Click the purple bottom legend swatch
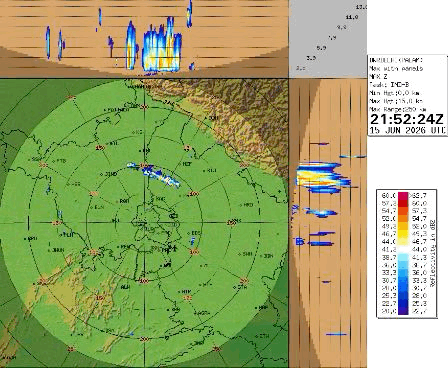This screenshot has height=368, width=448. coord(402,311)
